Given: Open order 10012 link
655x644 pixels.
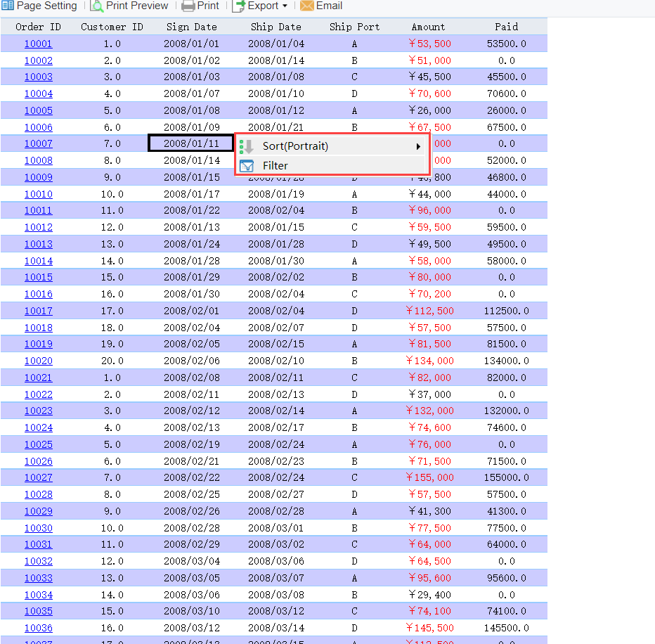Looking at the screenshot, I should [x=39, y=227].
